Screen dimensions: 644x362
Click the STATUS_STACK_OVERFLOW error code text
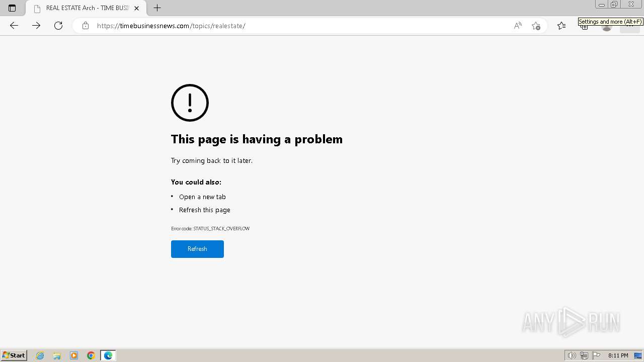point(221,229)
